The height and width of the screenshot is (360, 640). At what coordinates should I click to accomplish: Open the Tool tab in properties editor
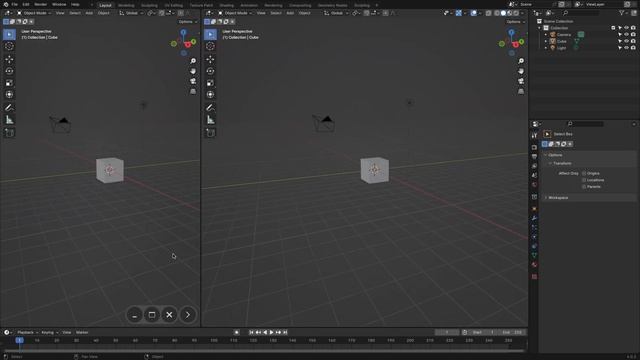(x=534, y=136)
